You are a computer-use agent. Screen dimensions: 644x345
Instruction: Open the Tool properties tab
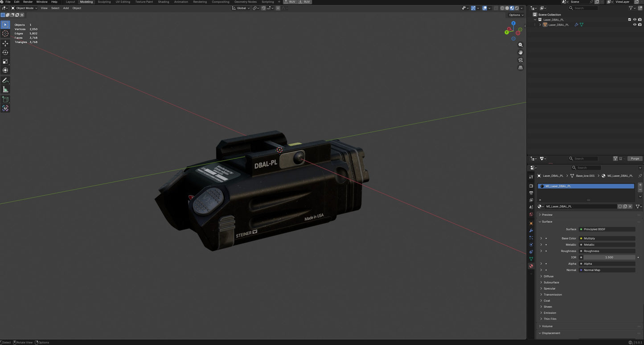(x=531, y=177)
